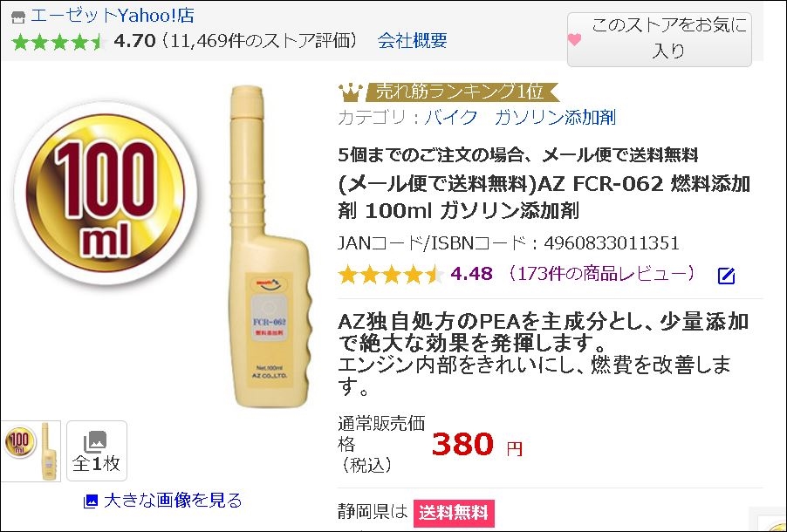Image resolution: width=787 pixels, height=532 pixels.
Task: Open the 会社概要 company overview link
Action: tap(412, 41)
